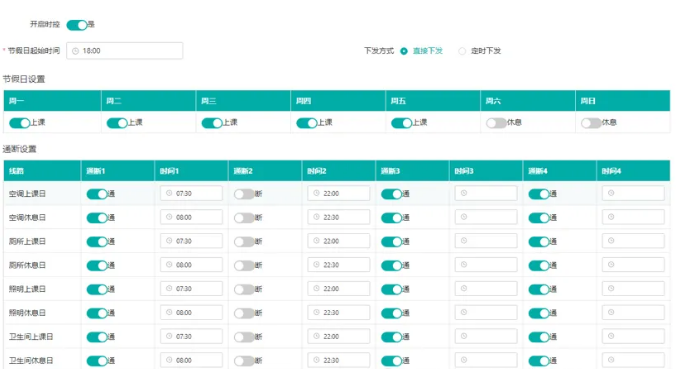Viewport: 682px width, 369px height.
Task: Click the clock icon in 卫生间上课日 时间1 field
Action: tap(169, 336)
